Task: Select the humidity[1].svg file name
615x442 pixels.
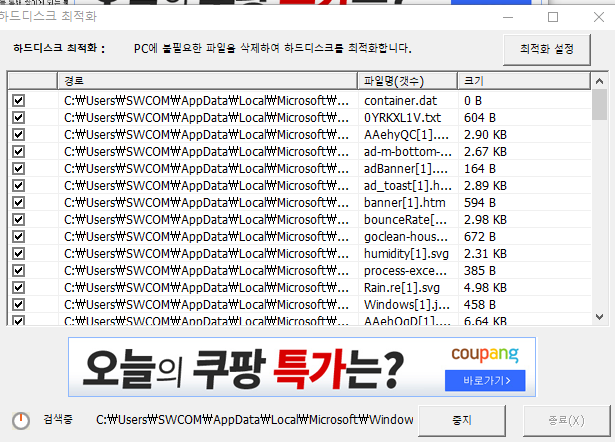Action: pos(406,254)
